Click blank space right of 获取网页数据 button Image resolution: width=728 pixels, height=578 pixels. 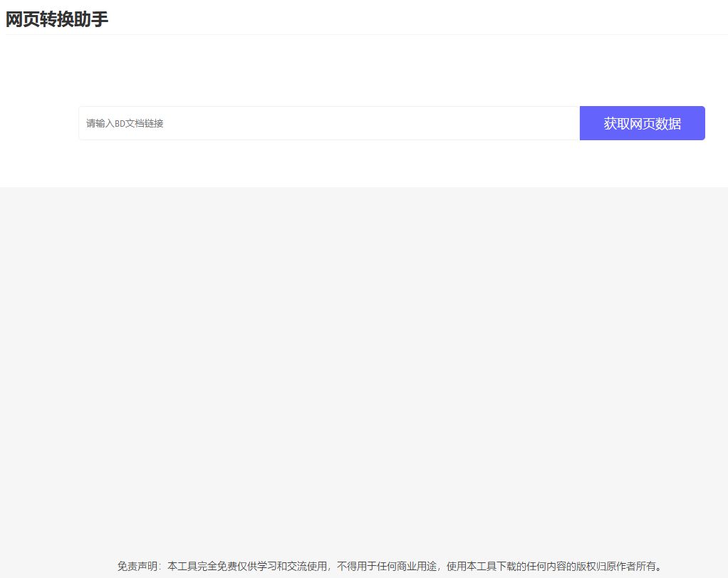pyautogui.click(x=716, y=123)
